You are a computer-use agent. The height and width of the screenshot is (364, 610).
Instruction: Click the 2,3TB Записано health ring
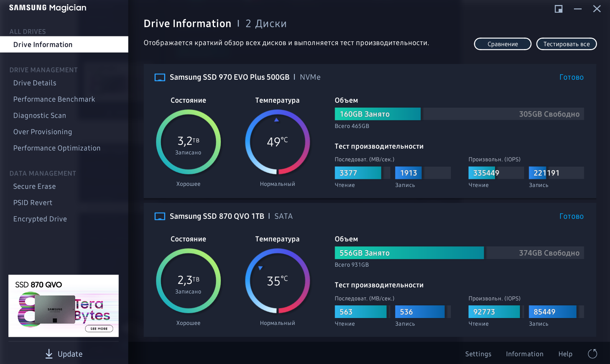pyautogui.click(x=188, y=281)
